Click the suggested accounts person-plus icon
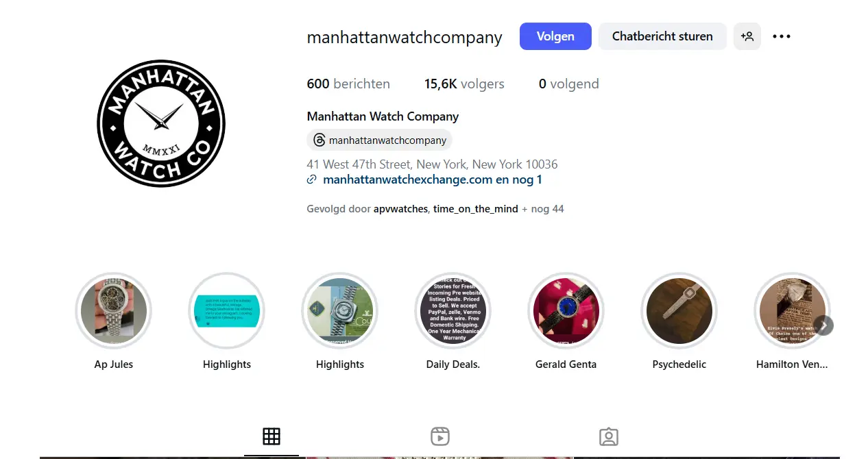This screenshot has width=868, height=459. (x=747, y=36)
